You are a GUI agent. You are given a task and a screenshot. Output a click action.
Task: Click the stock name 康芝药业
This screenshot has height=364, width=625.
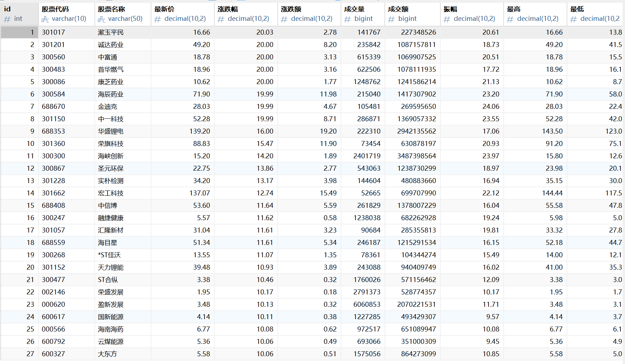[111, 82]
